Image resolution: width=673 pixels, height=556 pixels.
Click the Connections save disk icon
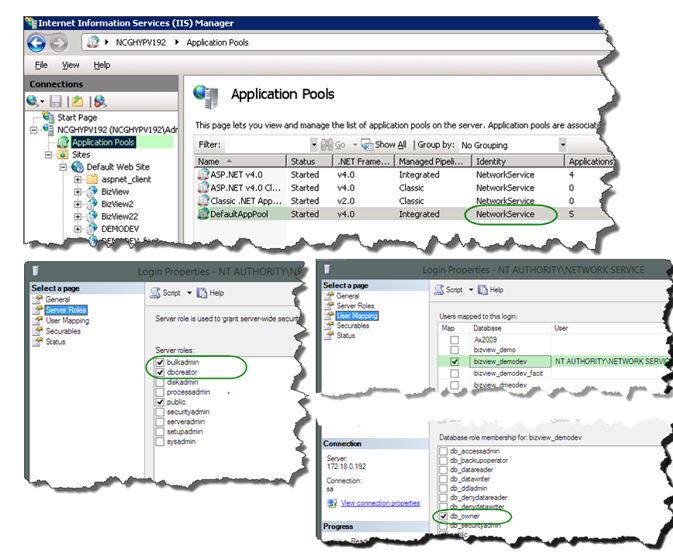(x=56, y=101)
